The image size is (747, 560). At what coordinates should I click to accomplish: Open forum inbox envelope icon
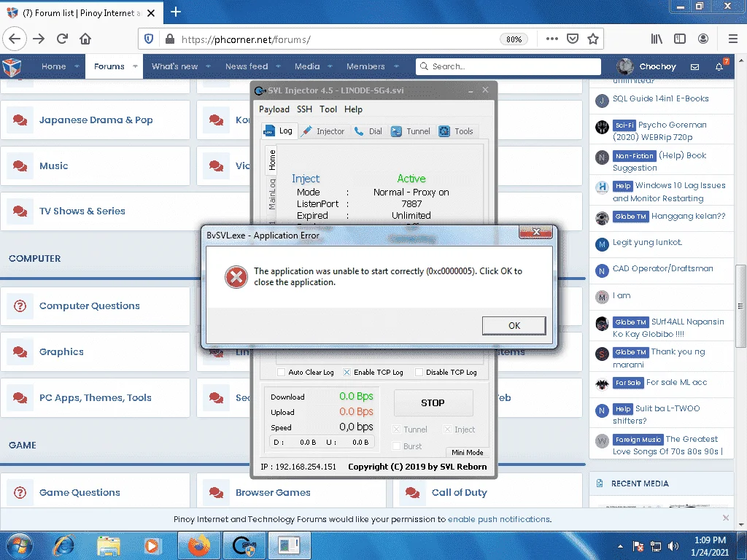695,67
